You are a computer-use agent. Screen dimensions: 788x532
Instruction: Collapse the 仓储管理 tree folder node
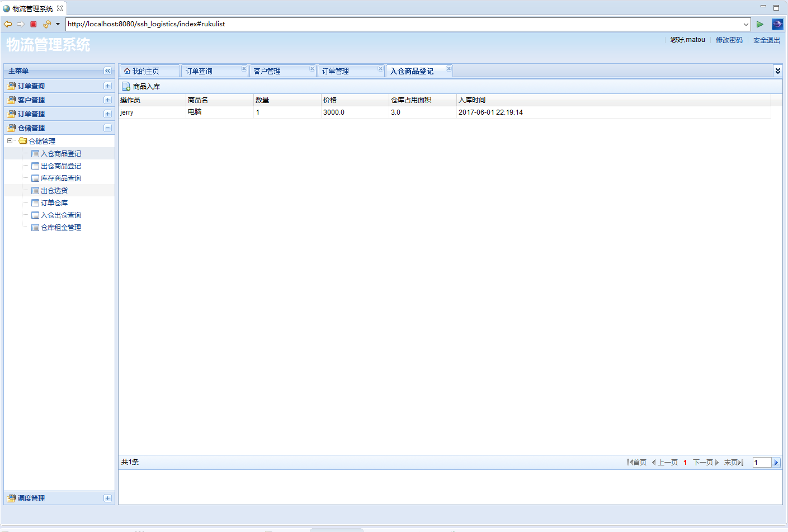pos(10,141)
